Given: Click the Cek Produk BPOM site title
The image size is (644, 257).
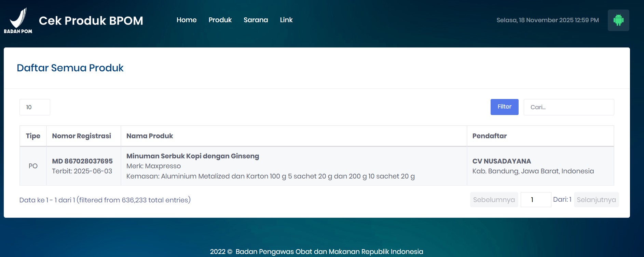Looking at the screenshot, I should click(91, 20).
